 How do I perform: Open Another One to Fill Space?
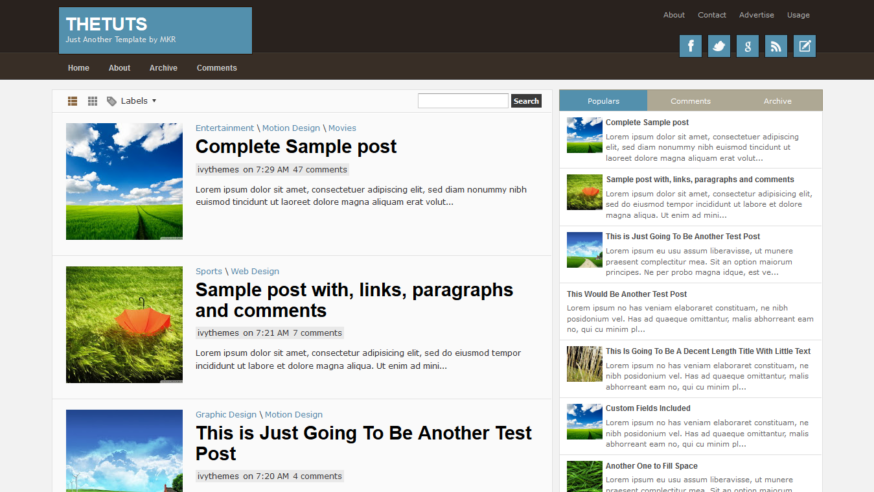point(652,466)
